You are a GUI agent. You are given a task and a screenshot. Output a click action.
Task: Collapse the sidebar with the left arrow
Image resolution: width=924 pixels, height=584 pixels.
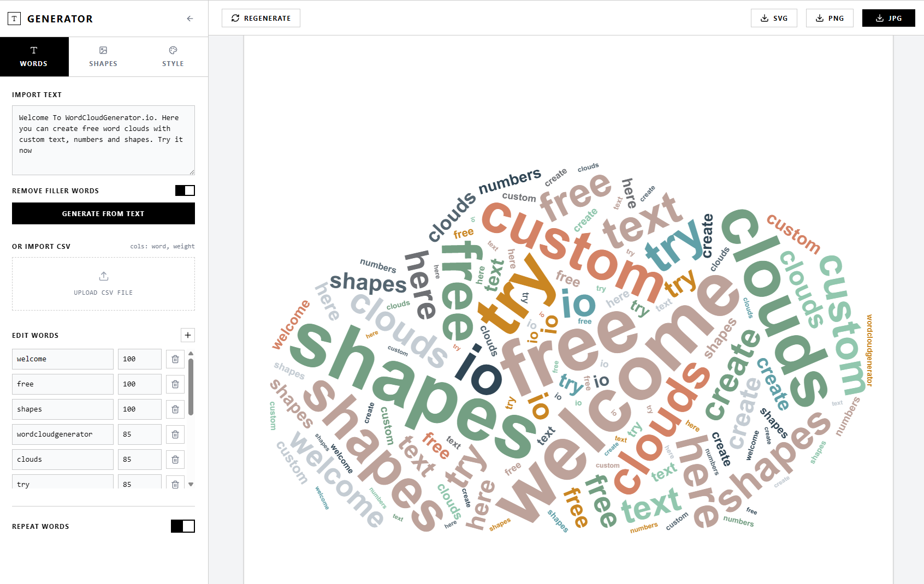click(x=190, y=18)
